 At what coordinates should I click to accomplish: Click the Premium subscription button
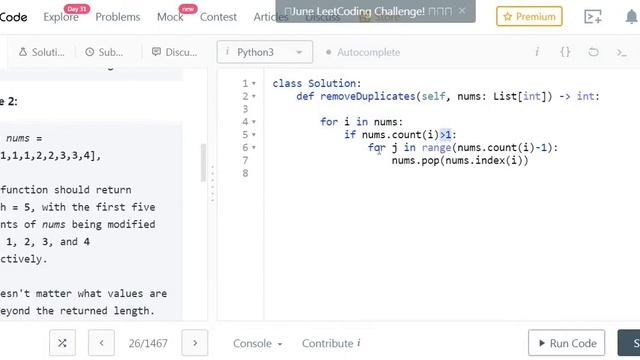(529, 16)
